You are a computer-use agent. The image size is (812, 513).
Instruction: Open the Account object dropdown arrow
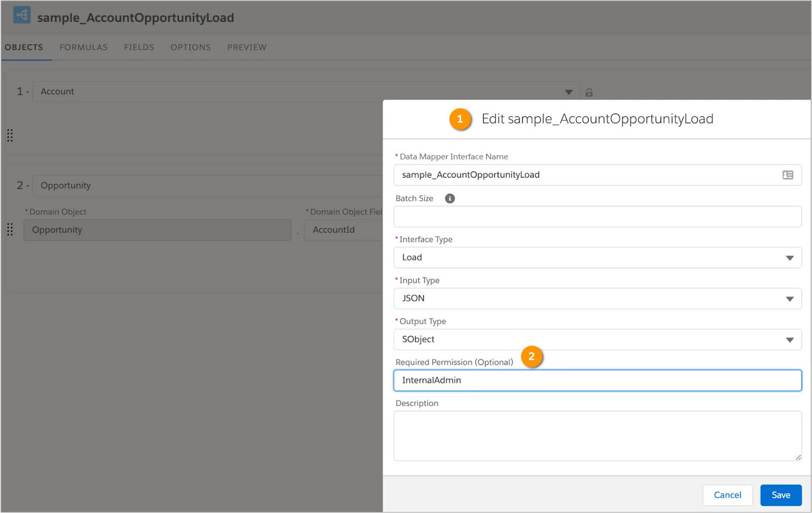pyautogui.click(x=568, y=92)
